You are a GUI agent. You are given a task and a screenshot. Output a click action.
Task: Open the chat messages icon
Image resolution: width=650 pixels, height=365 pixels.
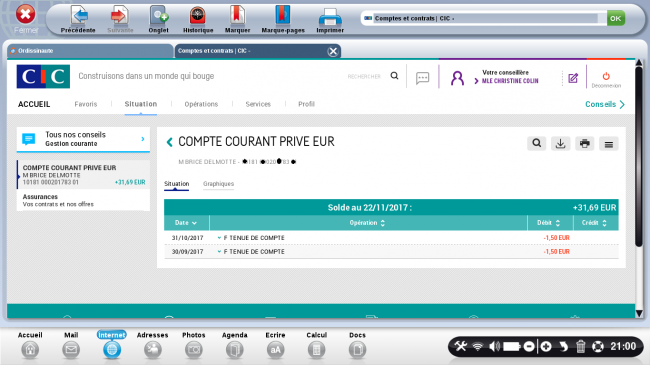click(422, 78)
